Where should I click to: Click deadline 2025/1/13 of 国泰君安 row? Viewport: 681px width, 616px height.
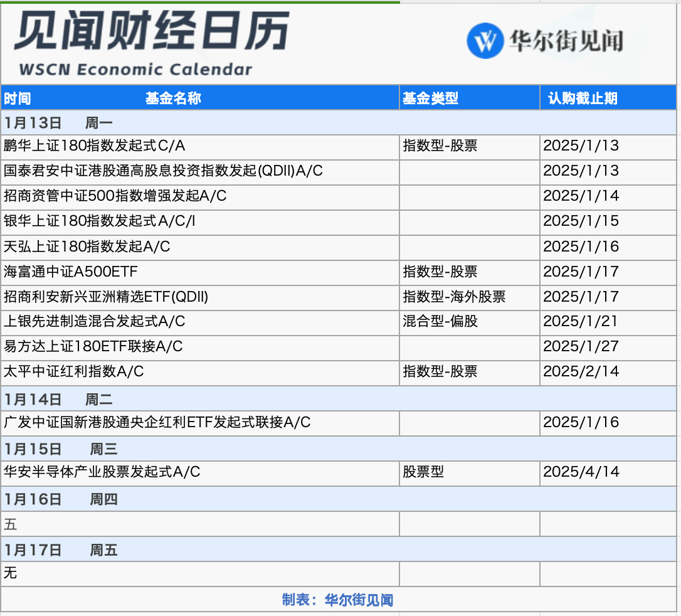point(581,171)
